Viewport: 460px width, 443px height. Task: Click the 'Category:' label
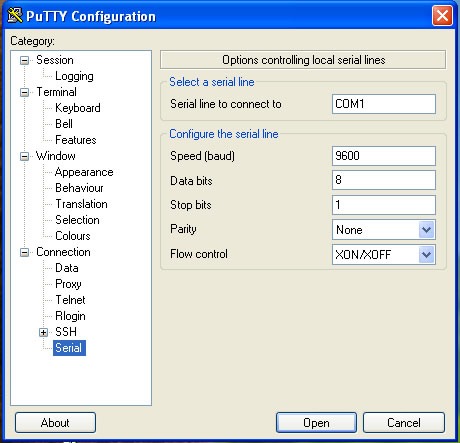(32, 41)
